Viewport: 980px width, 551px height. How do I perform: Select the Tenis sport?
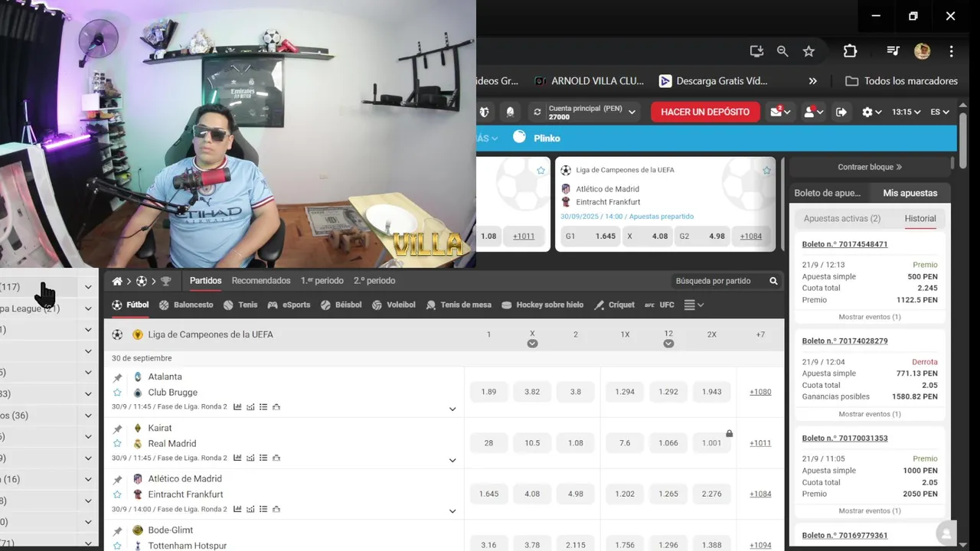[x=240, y=305]
